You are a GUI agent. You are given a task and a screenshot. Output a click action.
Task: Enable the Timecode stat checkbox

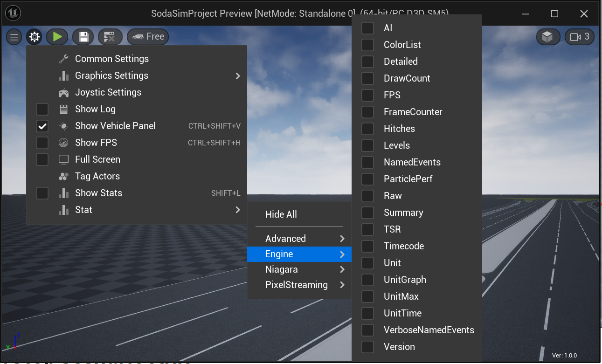click(368, 246)
